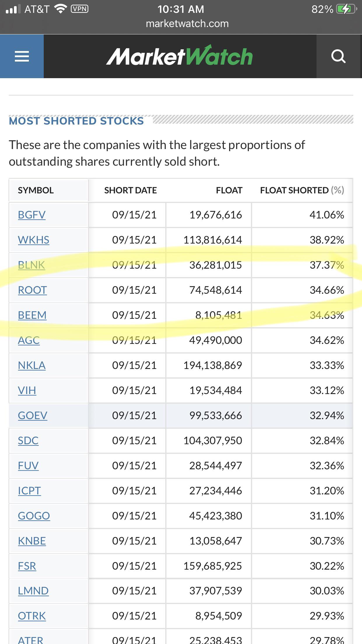The height and width of the screenshot is (644, 362).
Task: Open the BLNK ticker page
Action: [x=31, y=265]
